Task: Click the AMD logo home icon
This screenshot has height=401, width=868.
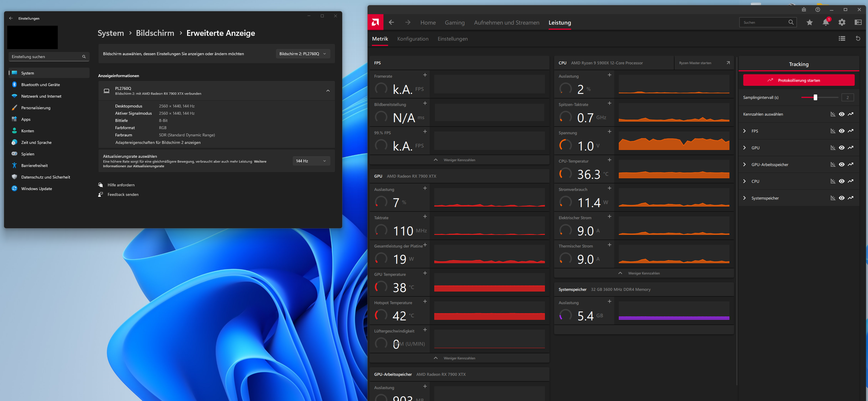Action: [x=375, y=22]
